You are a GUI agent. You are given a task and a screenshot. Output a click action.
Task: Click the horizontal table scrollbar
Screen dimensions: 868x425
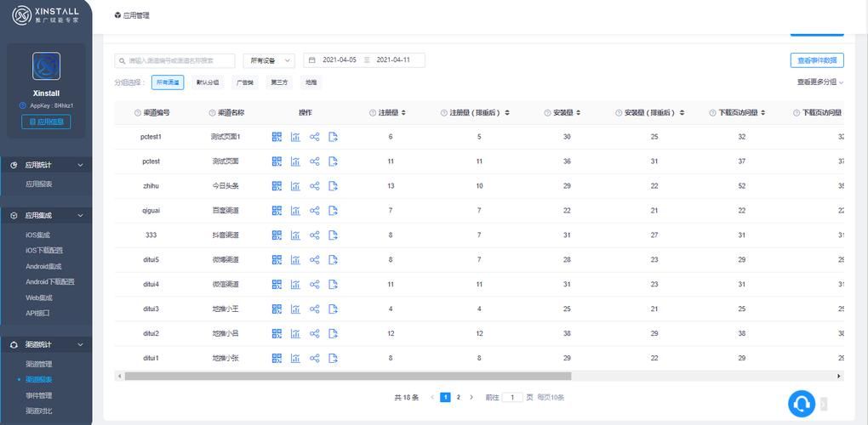(347, 376)
